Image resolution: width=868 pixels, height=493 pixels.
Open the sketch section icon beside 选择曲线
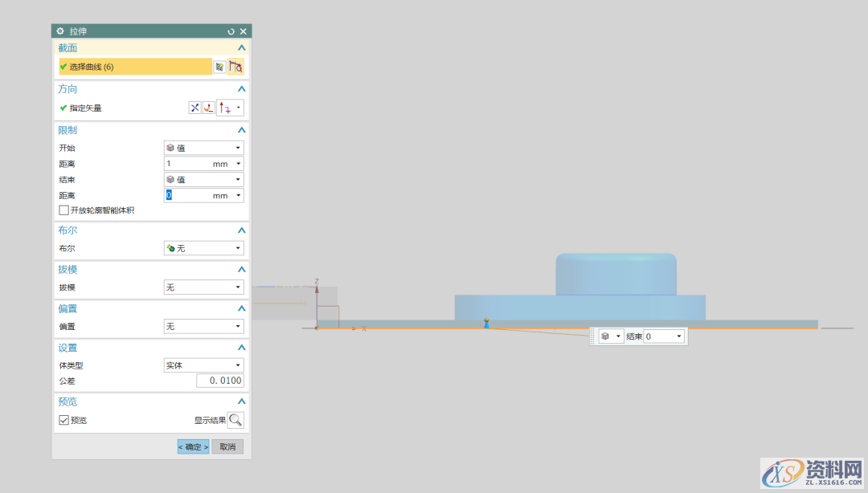click(219, 67)
